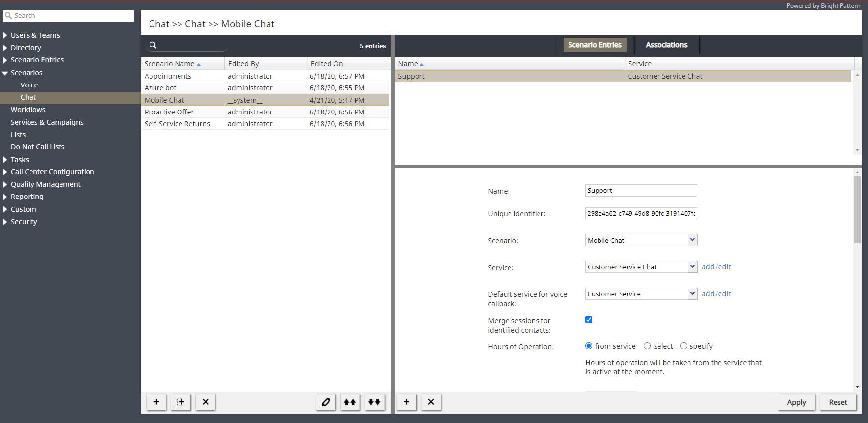Expand Users & Teams section
The image size is (868, 423).
5,35
